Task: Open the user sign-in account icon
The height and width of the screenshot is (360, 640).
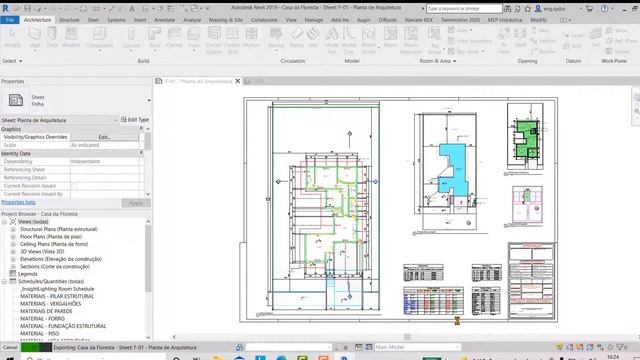Action: [x=538, y=8]
